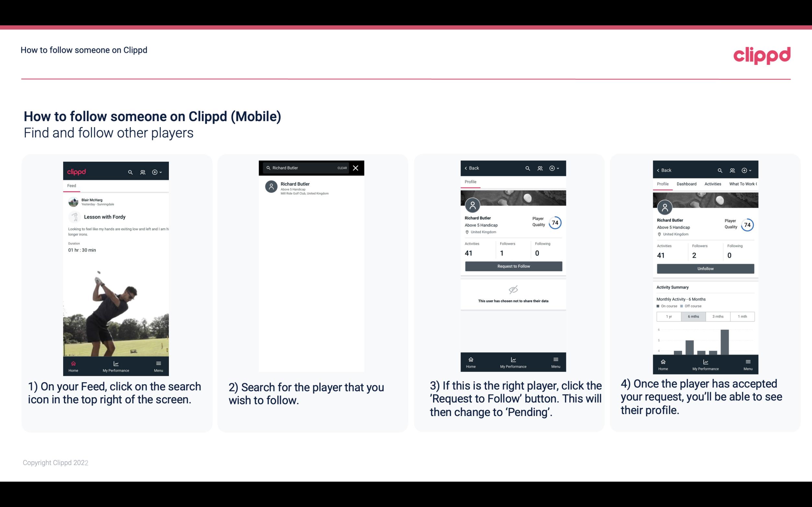Click the 'Unfollow' button on accepted profile
The height and width of the screenshot is (507, 812).
pyautogui.click(x=705, y=268)
